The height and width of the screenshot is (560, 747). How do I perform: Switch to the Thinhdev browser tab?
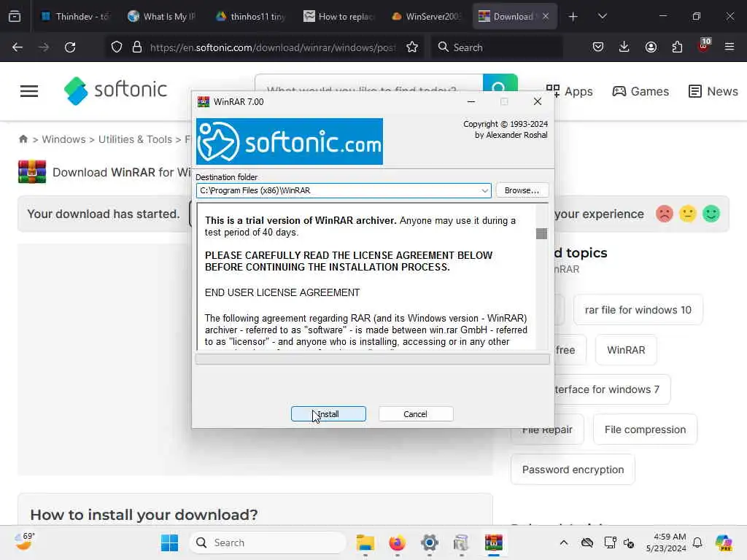point(75,16)
